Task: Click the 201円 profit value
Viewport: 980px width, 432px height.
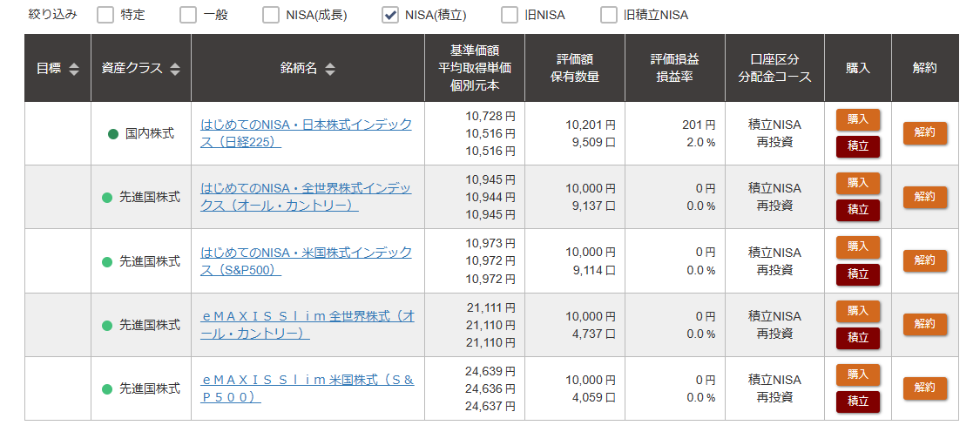Action: click(x=699, y=125)
